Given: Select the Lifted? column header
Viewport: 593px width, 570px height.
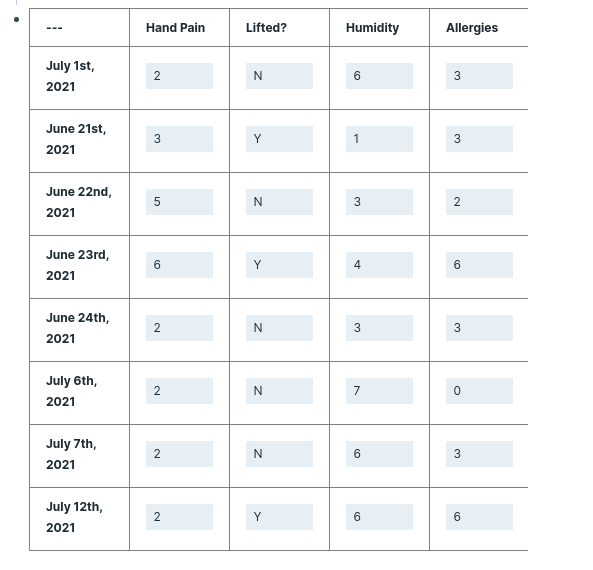Looking at the screenshot, I should (266, 28).
